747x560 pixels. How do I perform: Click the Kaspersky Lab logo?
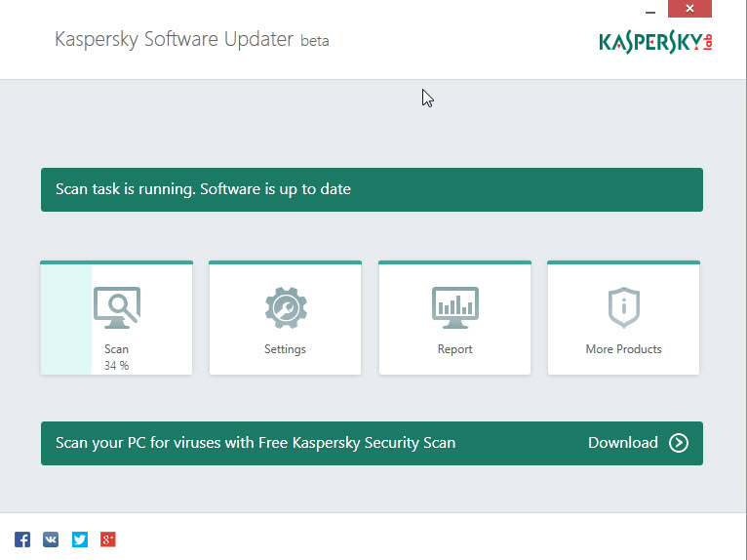655,42
